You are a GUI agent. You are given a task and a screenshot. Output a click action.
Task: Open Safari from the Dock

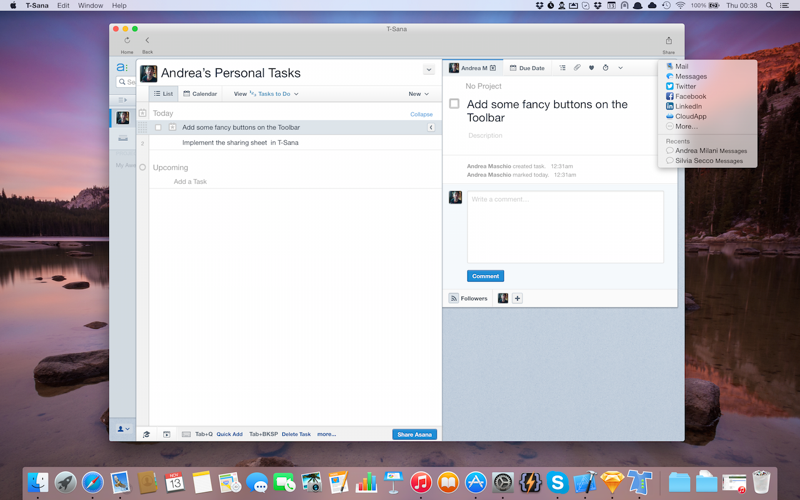[92, 482]
